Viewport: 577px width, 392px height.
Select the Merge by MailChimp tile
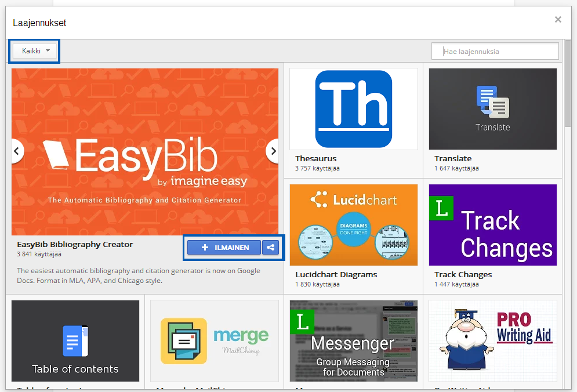click(x=214, y=341)
